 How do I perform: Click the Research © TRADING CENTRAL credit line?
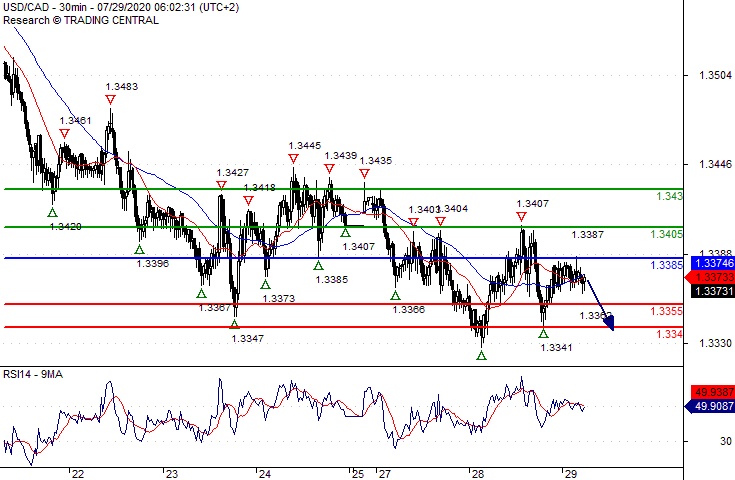pos(81,20)
